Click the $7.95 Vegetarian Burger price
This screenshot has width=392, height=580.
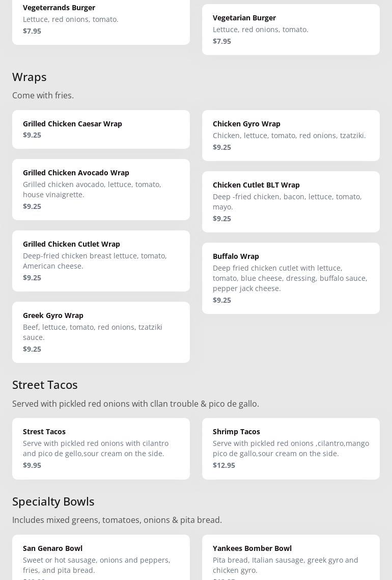pyautogui.click(x=222, y=41)
